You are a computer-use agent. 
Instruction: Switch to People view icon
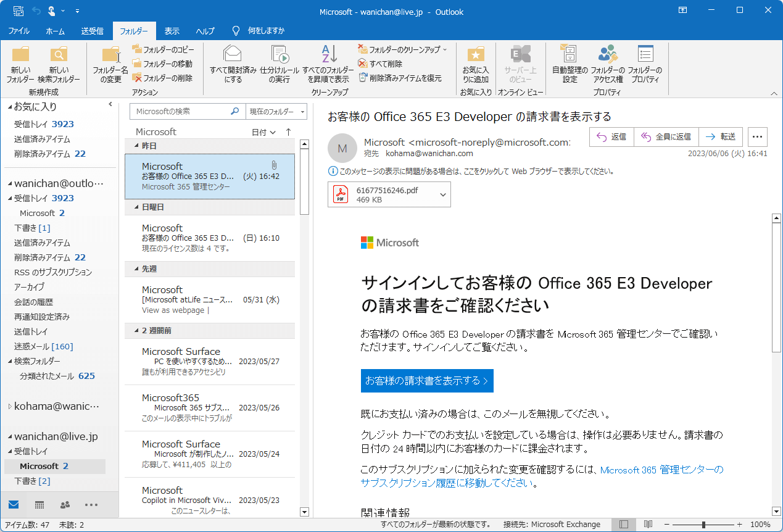[65, 505]
